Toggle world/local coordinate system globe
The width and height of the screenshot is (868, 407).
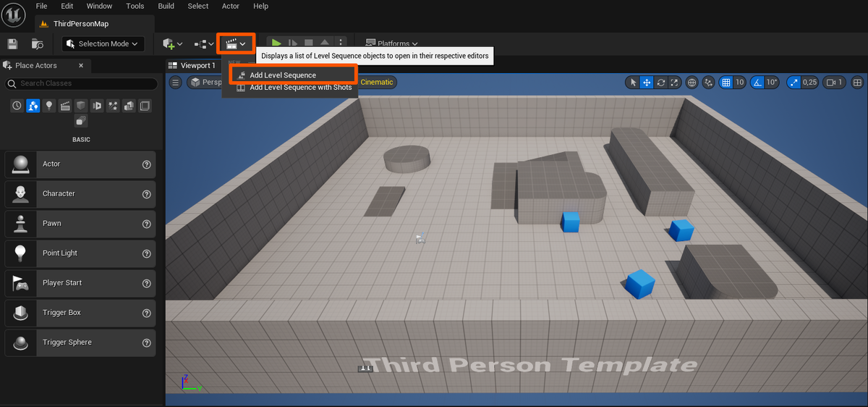[x=692, y=83]
